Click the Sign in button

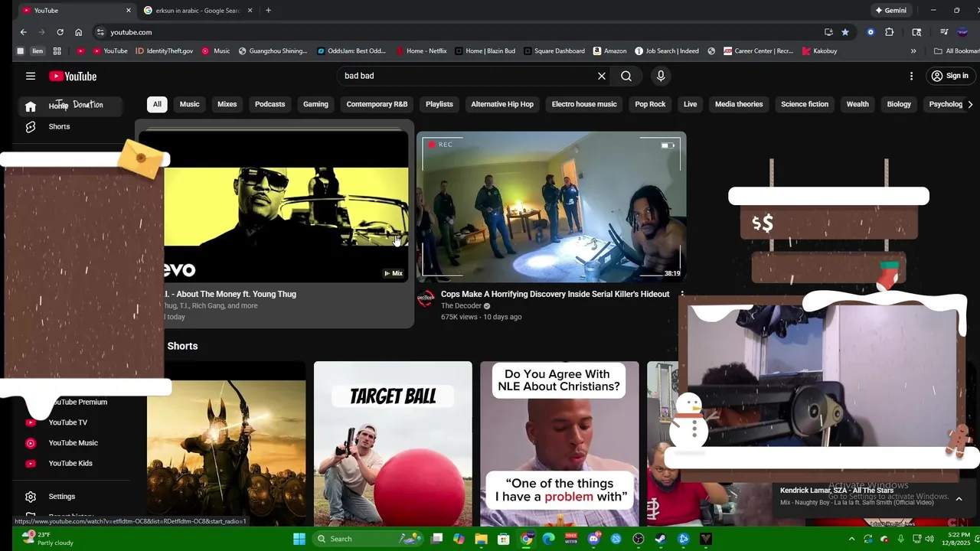[949, 76]
